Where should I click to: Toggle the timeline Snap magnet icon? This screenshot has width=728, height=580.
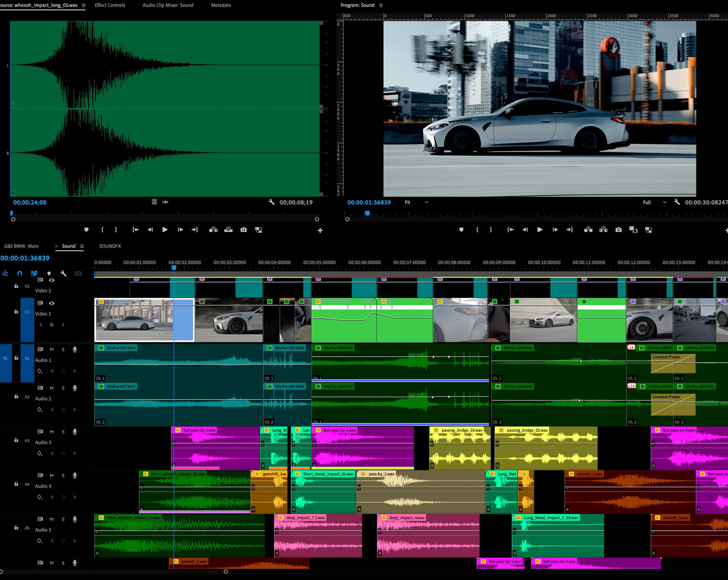pos(20,273)
